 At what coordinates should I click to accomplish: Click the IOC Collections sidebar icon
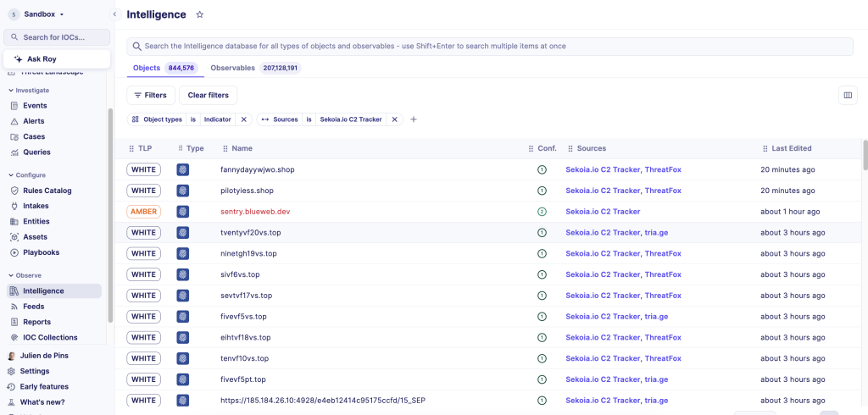14,338
